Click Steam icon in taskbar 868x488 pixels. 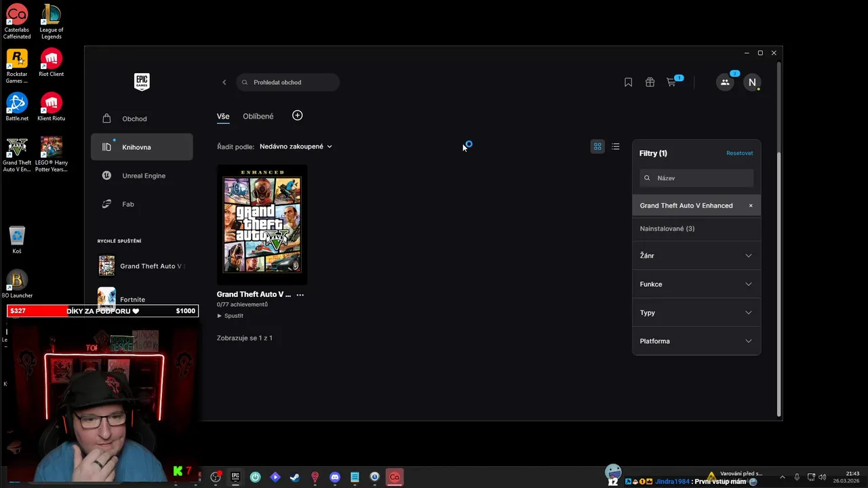[295, 477]
